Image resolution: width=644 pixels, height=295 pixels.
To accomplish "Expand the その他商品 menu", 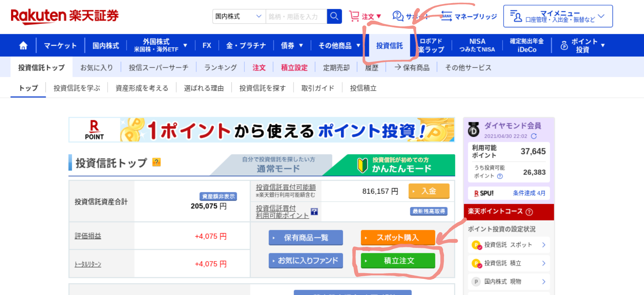I will [x=339, y=45].
